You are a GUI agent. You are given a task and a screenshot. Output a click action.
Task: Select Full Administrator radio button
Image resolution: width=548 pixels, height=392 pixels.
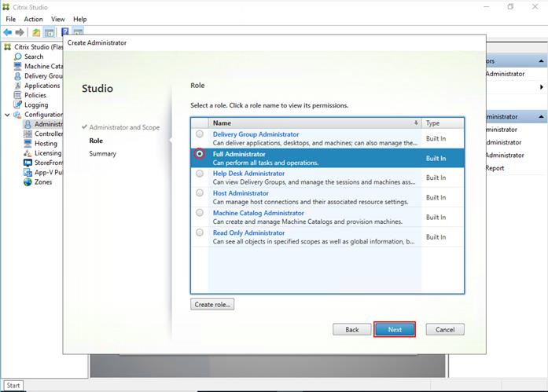[200, 154]
